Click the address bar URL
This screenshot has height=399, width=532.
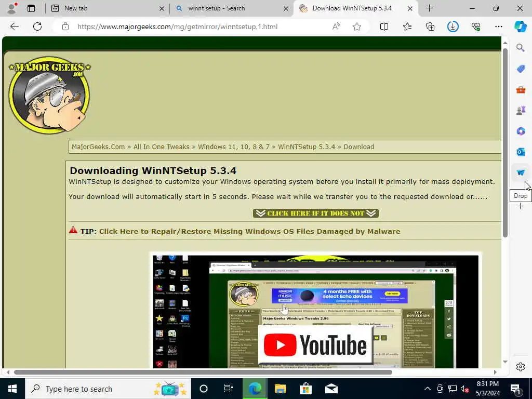pyautogui.click(x=177, y=26)
